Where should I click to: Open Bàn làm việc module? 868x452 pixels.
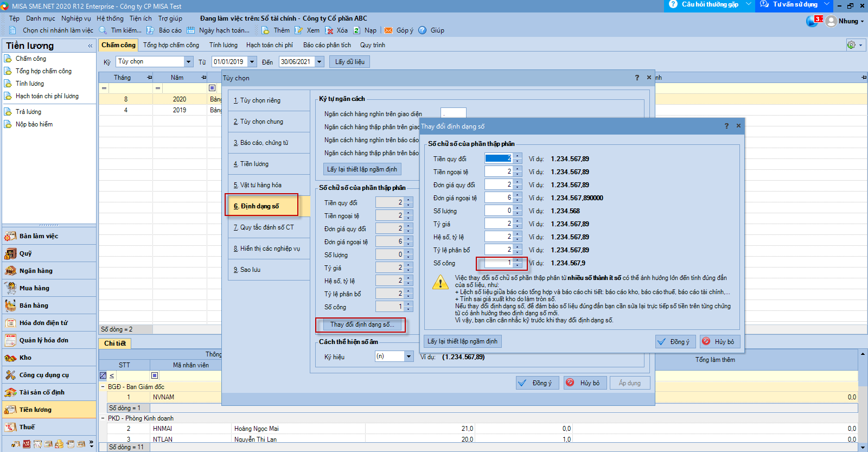[49, 236]
